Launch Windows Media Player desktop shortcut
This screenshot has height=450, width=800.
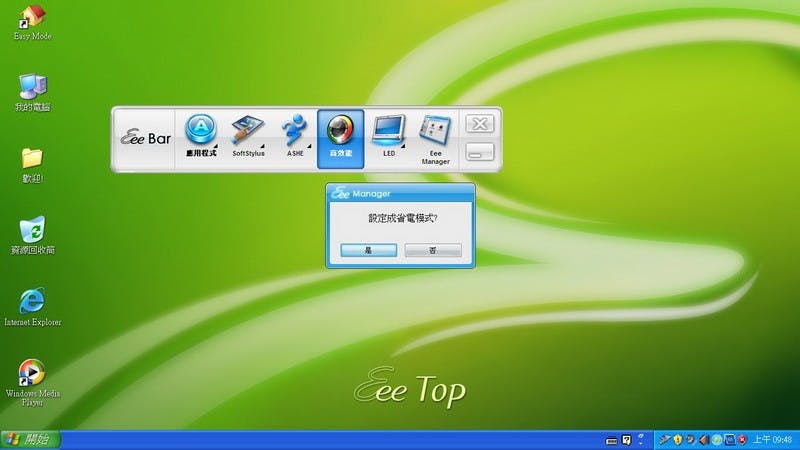(32, 383)
